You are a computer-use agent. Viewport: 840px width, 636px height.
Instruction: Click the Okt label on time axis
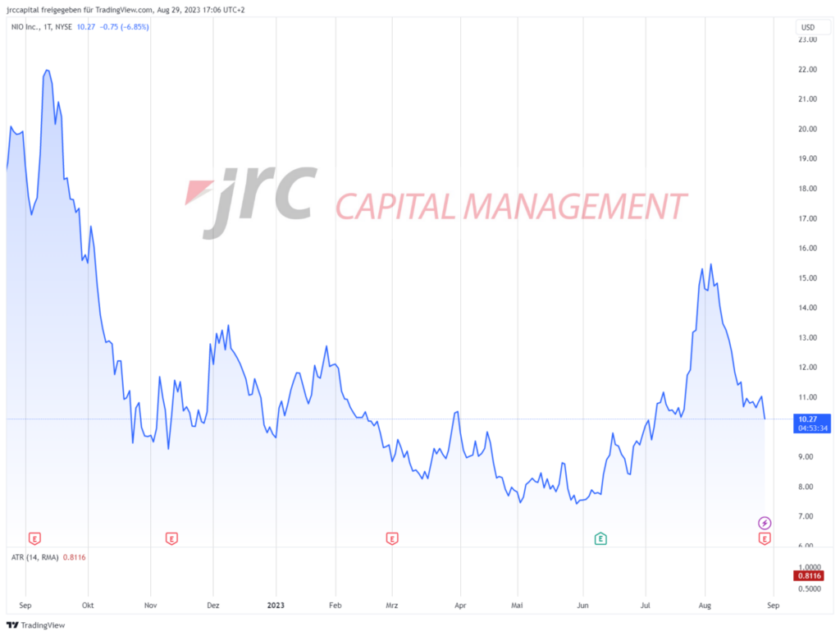[x=88, y=606]
